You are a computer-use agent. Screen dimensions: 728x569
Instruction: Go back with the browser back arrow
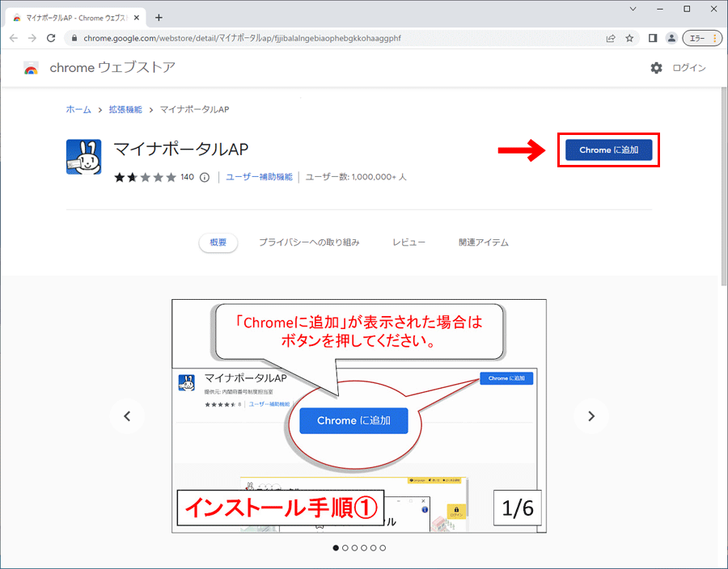click(14, 39)
